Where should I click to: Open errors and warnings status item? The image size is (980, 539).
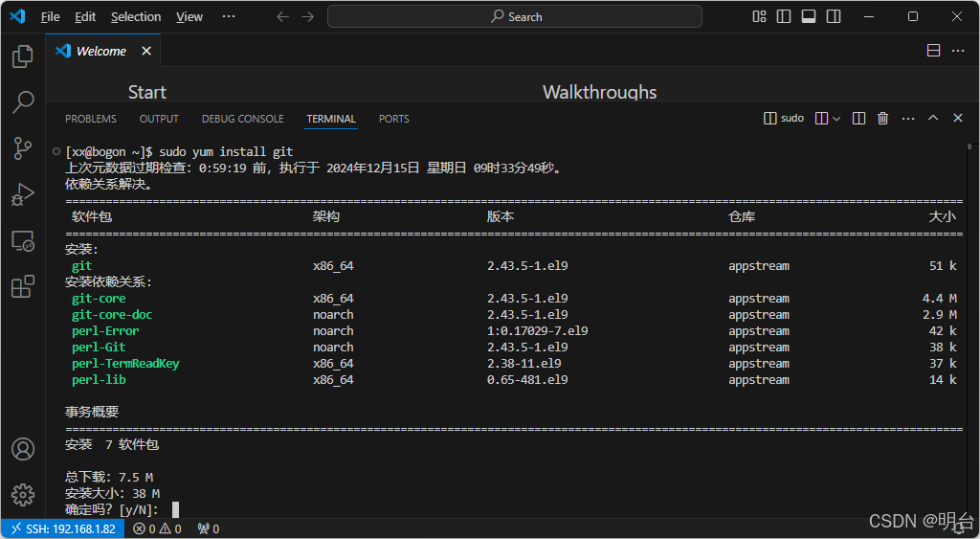[x=157, y=529]
